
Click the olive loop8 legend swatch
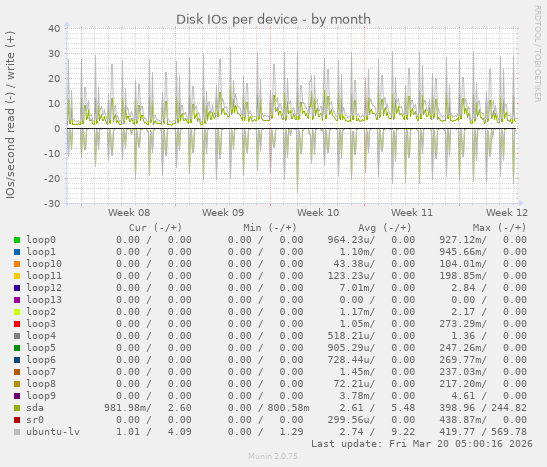(x=17, y=384)
